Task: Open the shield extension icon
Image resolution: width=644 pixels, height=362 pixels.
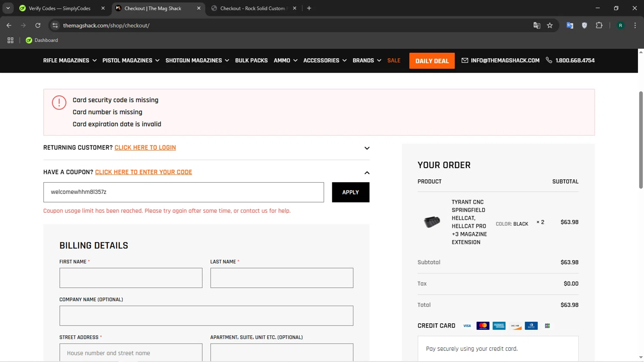Action: tap(584, 25)
